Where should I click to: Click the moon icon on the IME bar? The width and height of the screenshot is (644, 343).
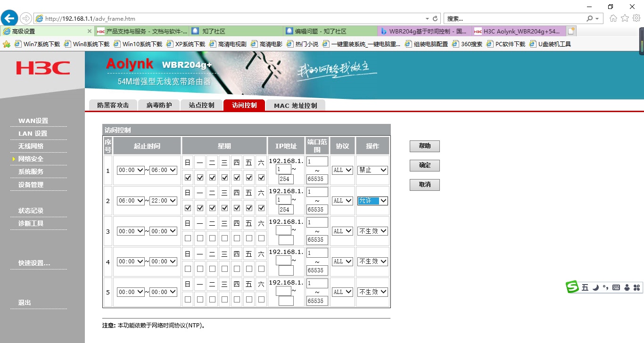[595, 287]
